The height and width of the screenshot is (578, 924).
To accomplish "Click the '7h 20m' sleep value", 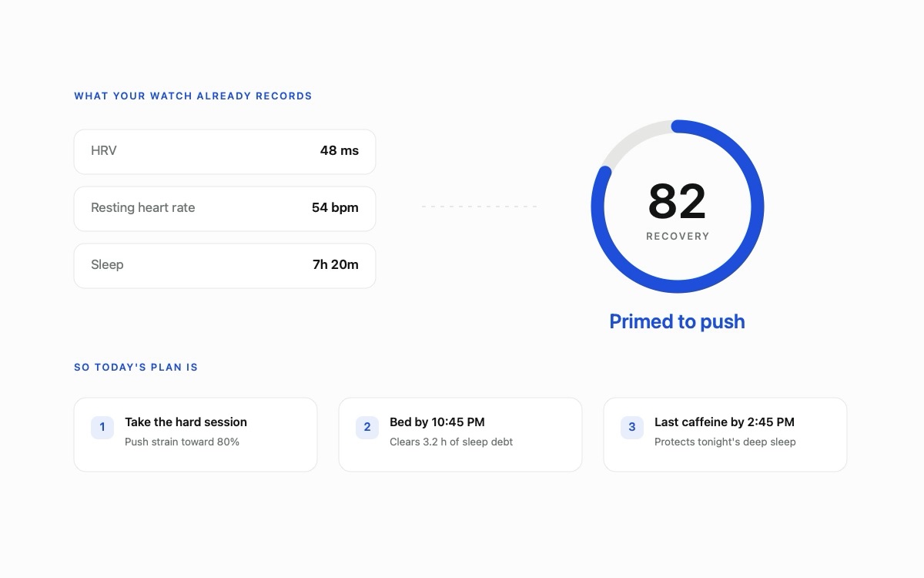I will (336, 264).
